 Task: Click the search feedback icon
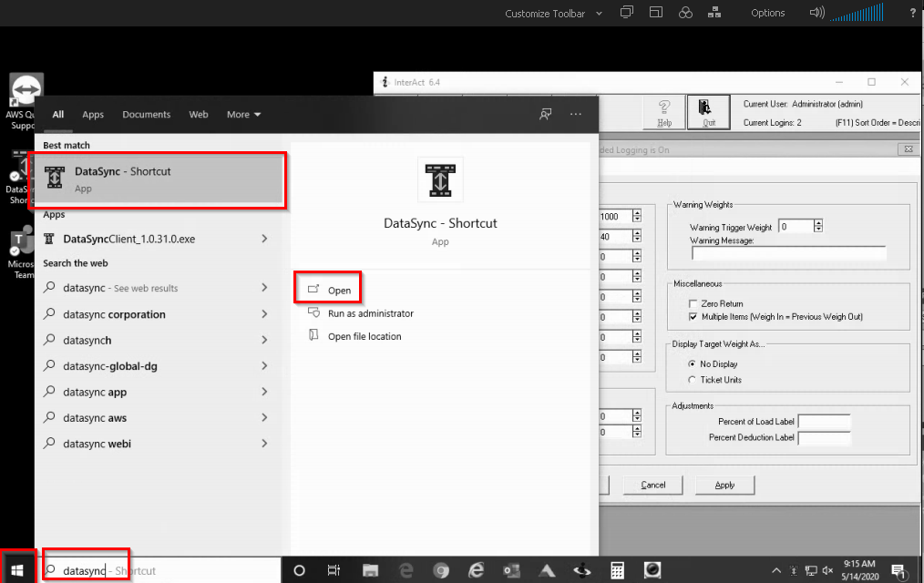545,114
